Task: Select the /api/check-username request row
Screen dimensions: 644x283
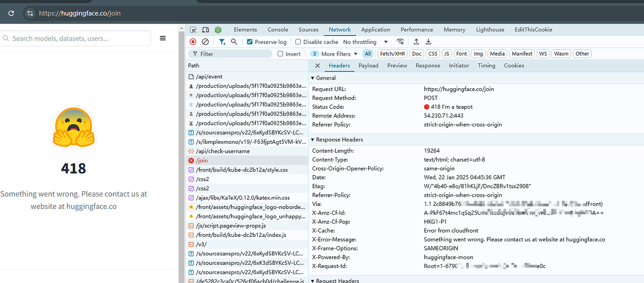Action: [247, 151]
